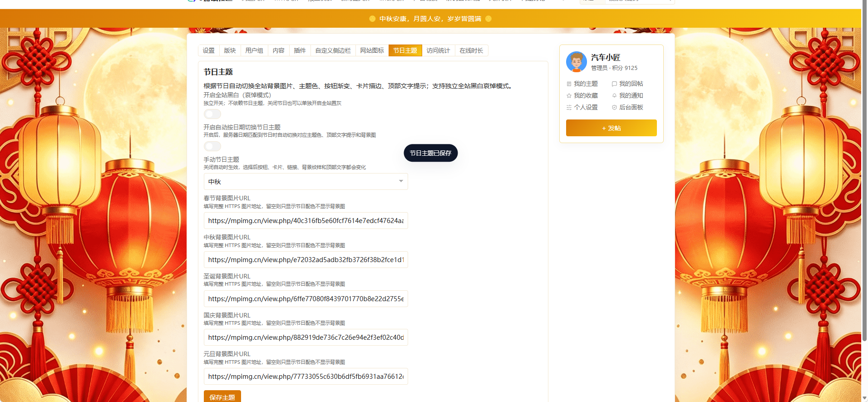Click into the 圣诞背景图片URL field
The height and width of the screenshot is (402, 868).
[306, 299]
